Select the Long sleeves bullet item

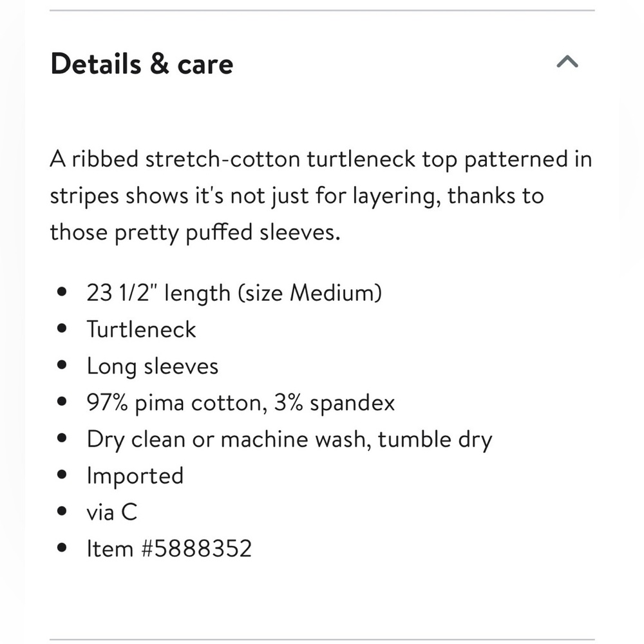pos(153,366)
